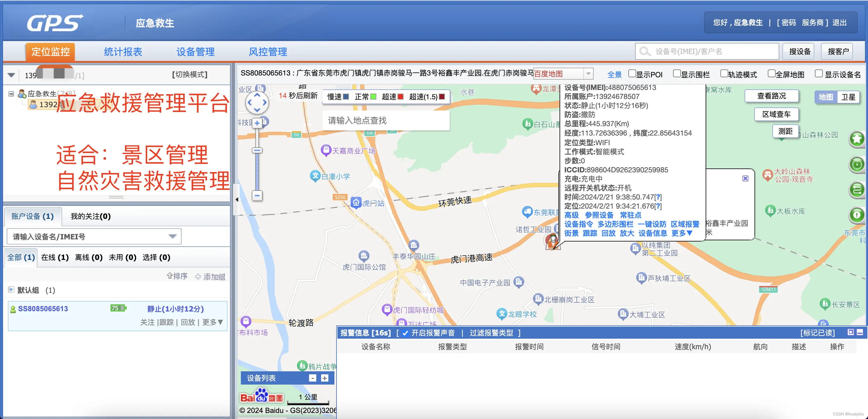This screenshot has height=419, width=868.
Task: Click the 测距 button
Action: point(785,131)
